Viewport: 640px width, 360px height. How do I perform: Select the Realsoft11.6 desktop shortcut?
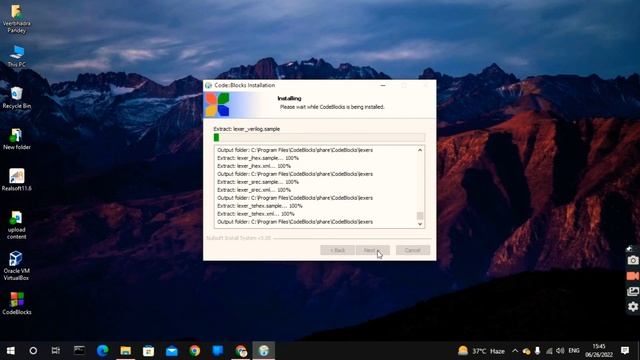[17, 180]
